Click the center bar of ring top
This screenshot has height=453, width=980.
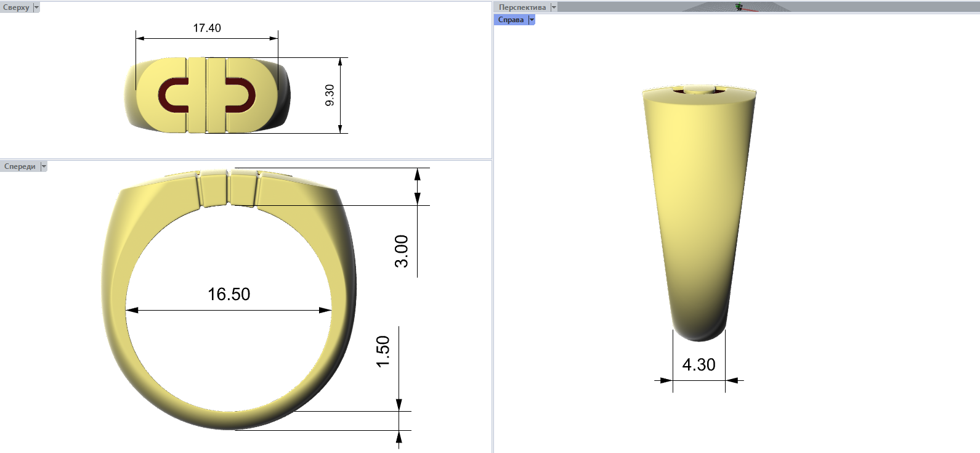(206, 96)
